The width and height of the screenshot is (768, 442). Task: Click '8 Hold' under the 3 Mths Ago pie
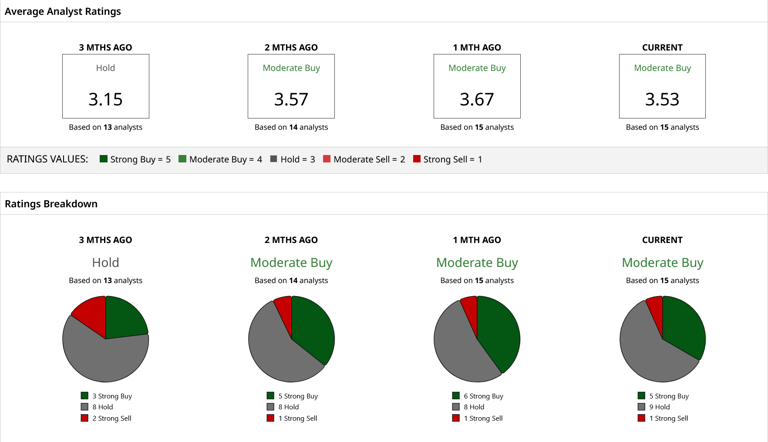click(x=103, y=407)
